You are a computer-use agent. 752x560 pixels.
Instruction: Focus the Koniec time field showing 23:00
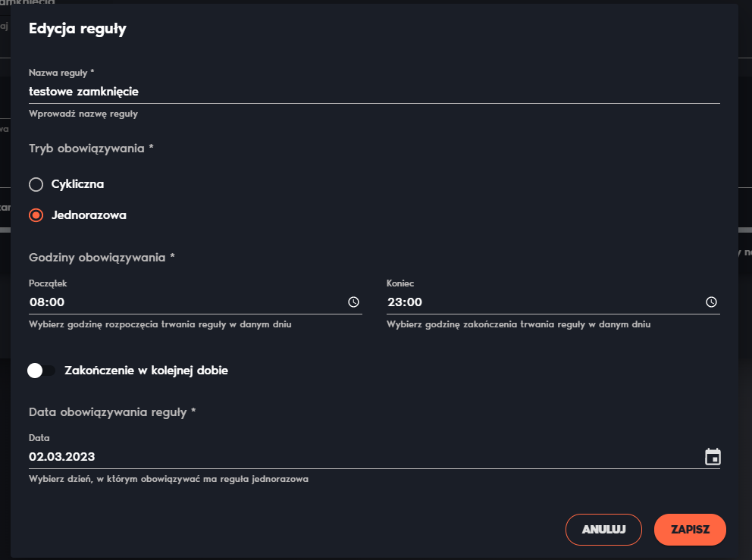[545, 302]
